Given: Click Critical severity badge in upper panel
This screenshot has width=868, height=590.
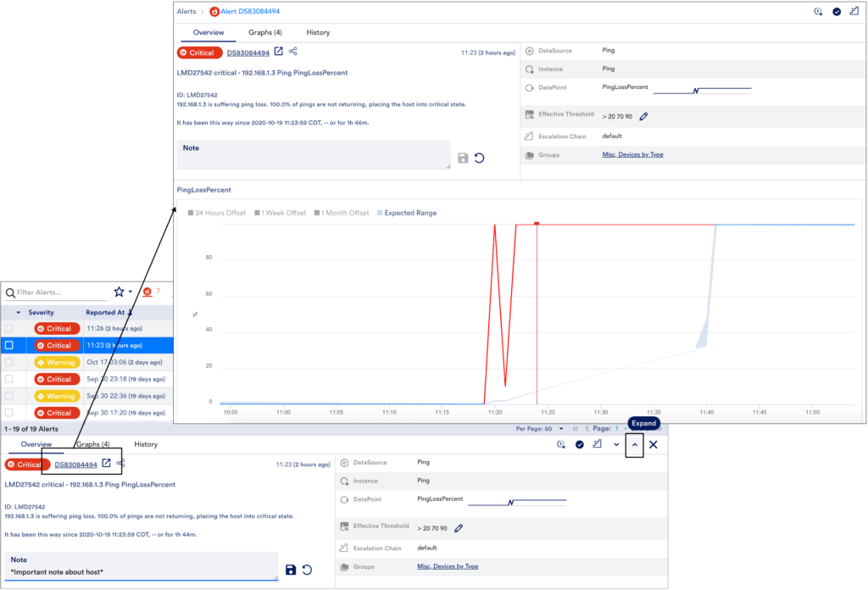Looking at the screenshot, I should [x=199, y=53].
